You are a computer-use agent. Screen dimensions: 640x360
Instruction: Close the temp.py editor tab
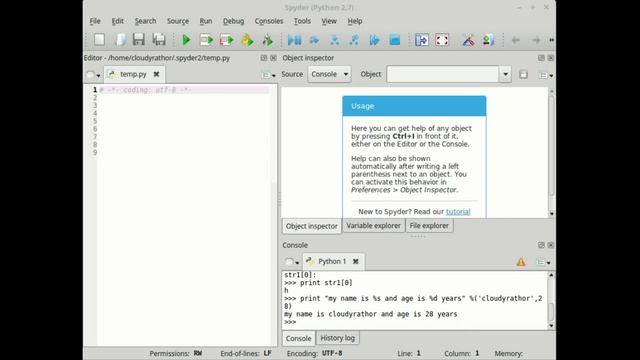(156, 74)
